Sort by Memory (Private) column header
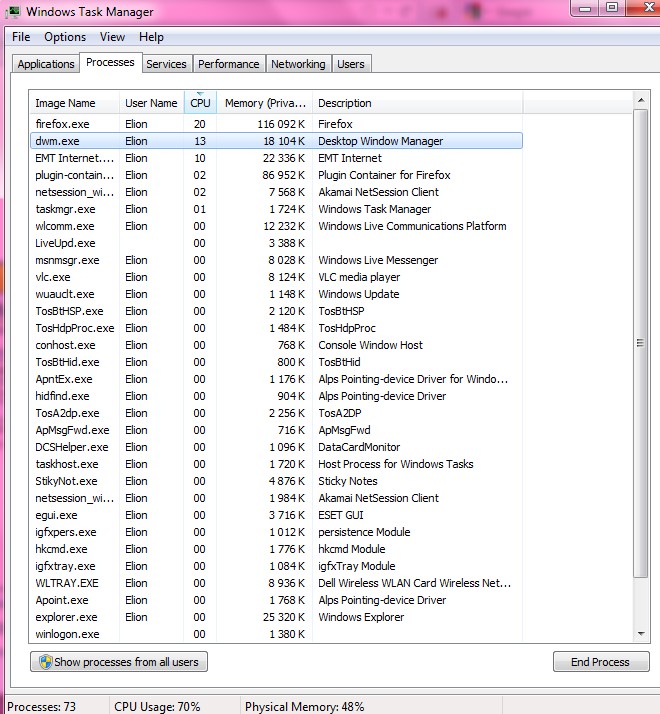Viewport: 660px width, 714px height. [265, 103]
